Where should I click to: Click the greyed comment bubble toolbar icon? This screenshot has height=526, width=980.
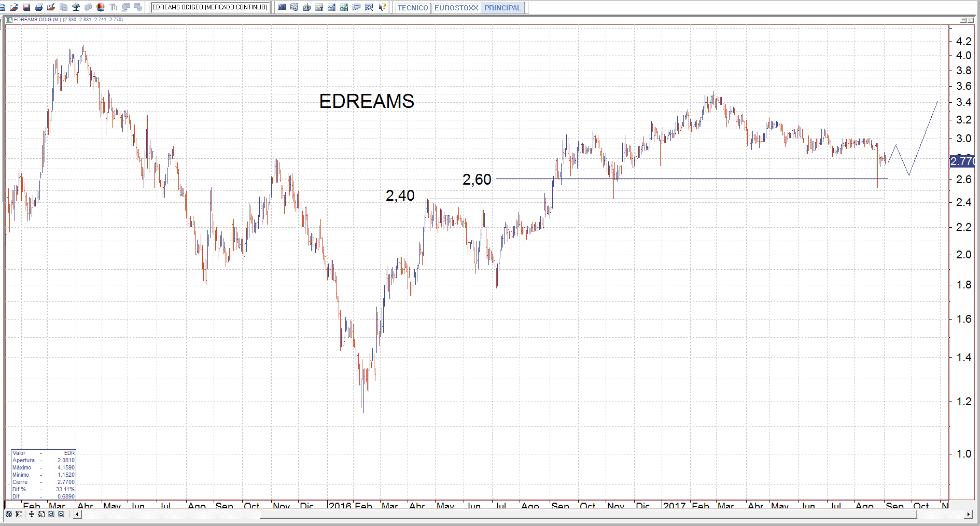[126, 7]
